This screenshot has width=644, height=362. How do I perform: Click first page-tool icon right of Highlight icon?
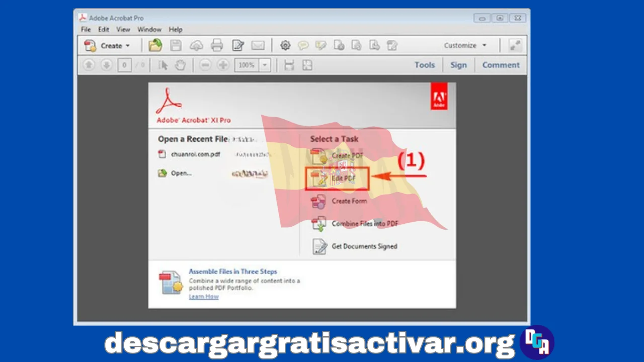pyautogui.click(x=339, y=46)
